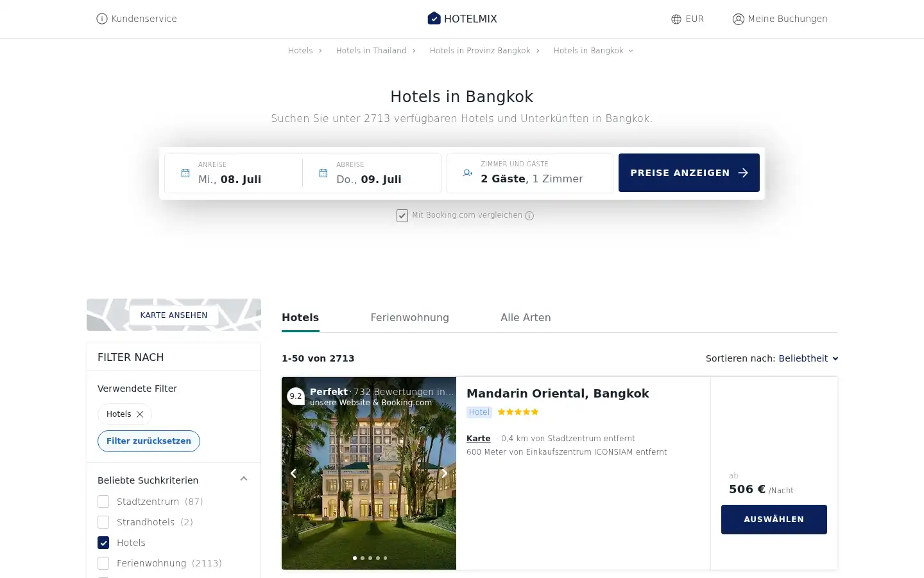This screenshot has width=924, height=578.
Task: Click the PREISE ANZEIGEN button
Action: (x=689, y=173)
